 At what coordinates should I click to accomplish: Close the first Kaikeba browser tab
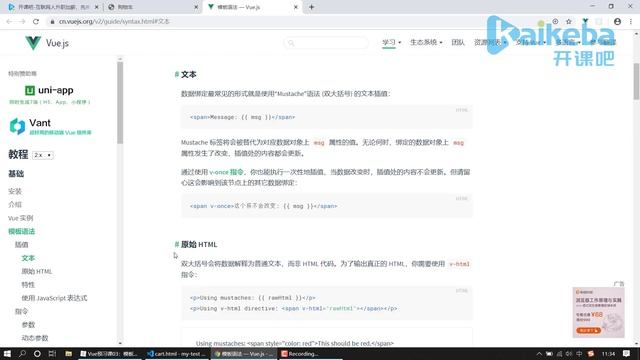pos(96,7)
